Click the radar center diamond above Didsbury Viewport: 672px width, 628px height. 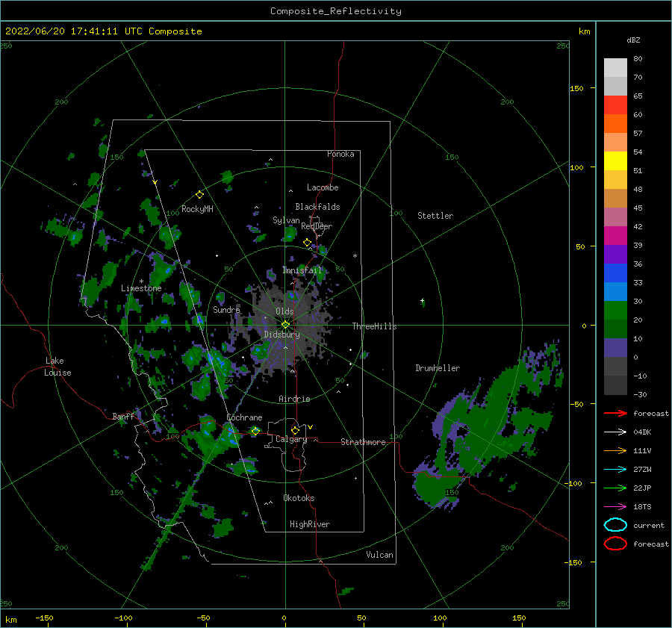coord(285,325)
